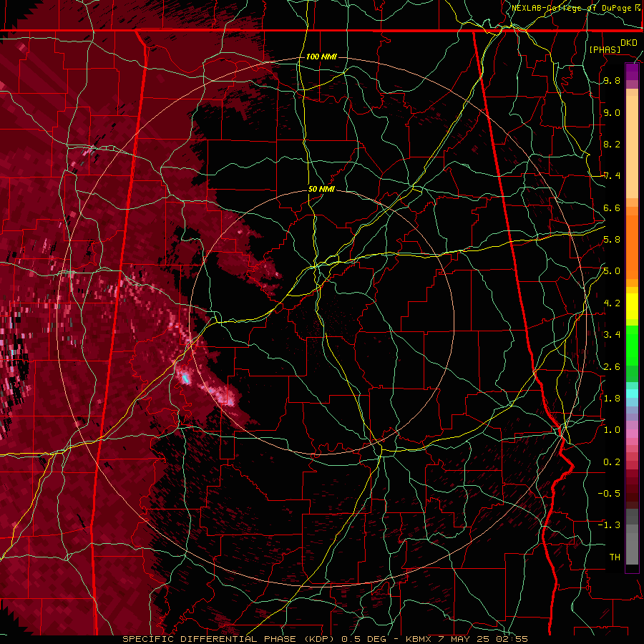Click the 8.2 color scale value
Screen dimensions: 644x644
click(x=612, y=144)
